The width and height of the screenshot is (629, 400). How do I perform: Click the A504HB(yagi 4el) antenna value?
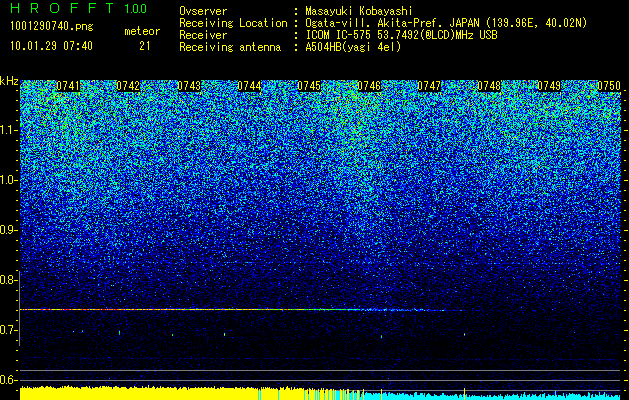353,47
